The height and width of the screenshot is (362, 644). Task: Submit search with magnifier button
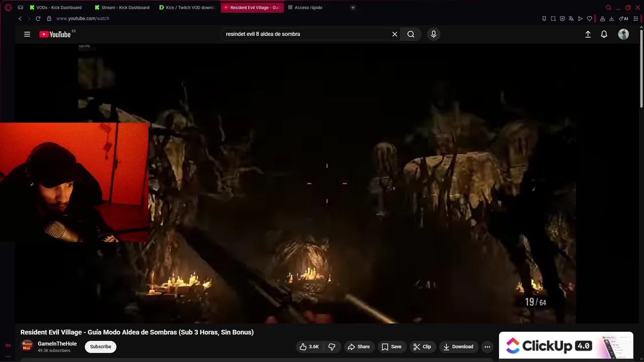point(411,34)
